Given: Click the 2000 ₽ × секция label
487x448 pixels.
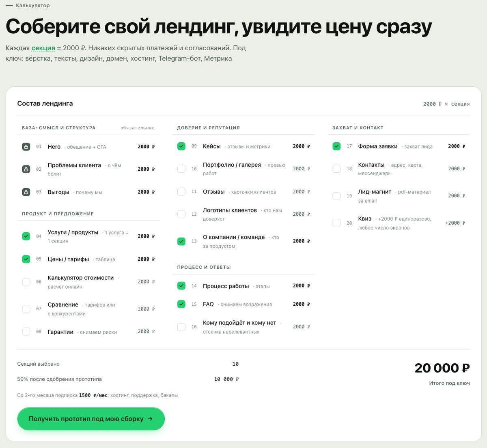Looking at the screenshot, I should pyautogui.click(x=446, y=104).
